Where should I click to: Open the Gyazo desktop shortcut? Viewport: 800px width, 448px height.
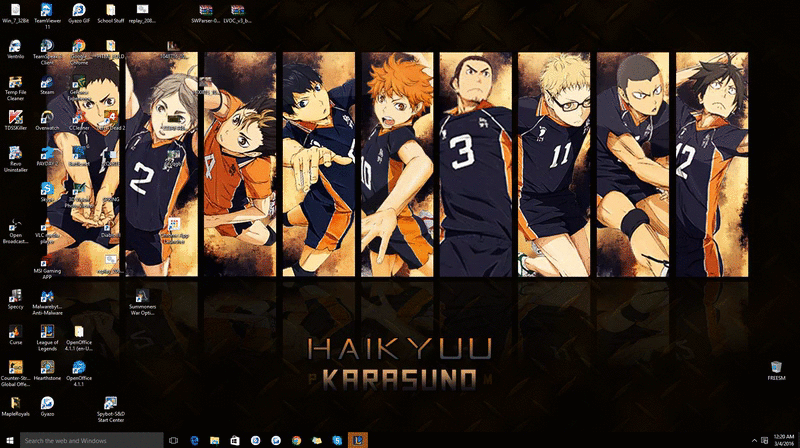pos(47,407)
